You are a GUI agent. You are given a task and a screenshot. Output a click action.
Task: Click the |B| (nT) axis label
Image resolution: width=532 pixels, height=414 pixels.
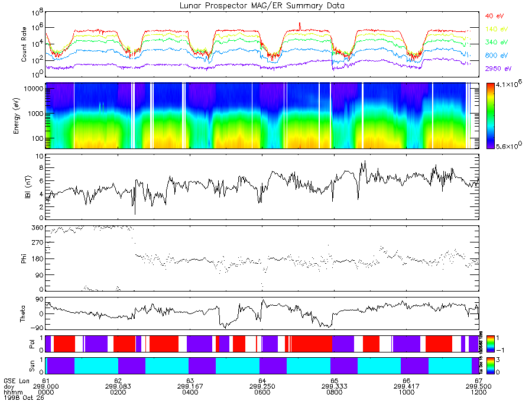pyautogui.click(x=24, y=186)
